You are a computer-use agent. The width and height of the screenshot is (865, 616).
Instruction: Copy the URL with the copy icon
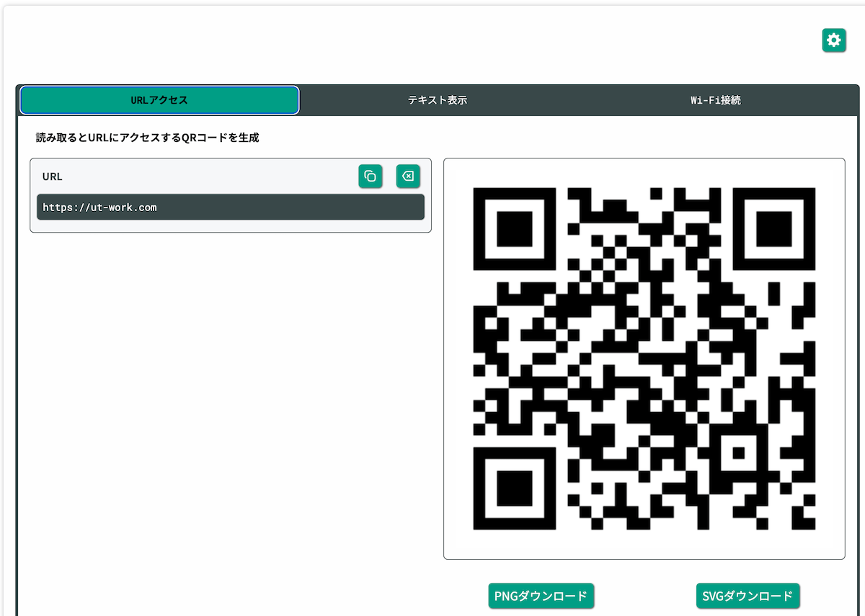click(371, 176)
